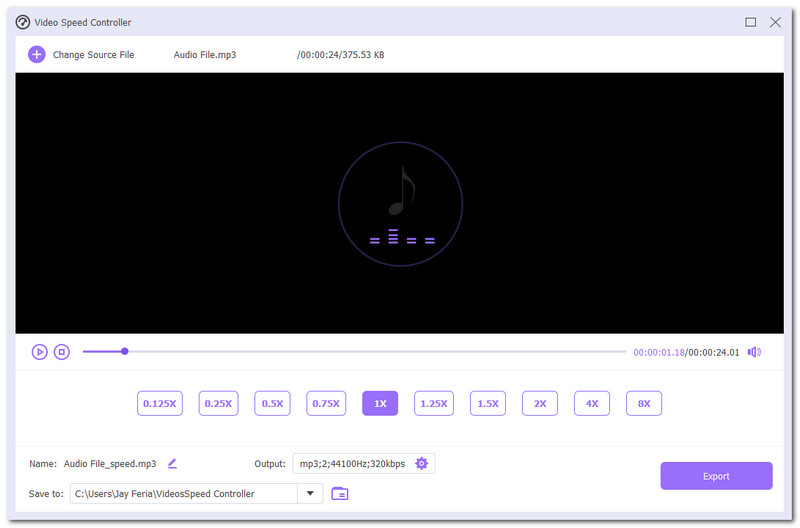Set speed to 1.5X
The height and width of the screenshot is (528, 800).
coord(488,404)
